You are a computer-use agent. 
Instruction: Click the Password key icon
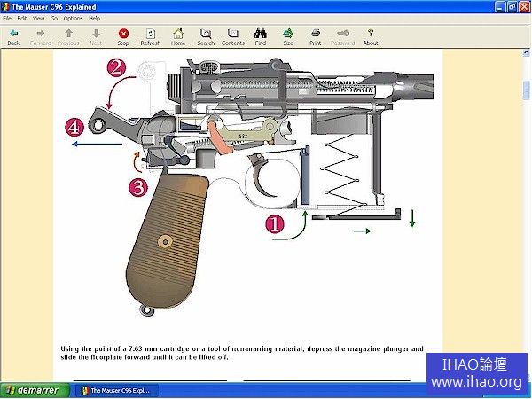pos(343,34)
